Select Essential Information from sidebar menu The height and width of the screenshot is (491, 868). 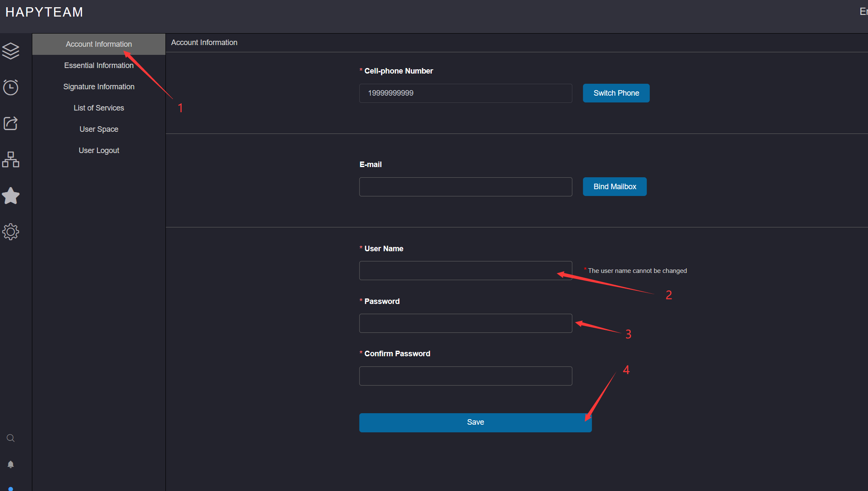tap(98, 65)
